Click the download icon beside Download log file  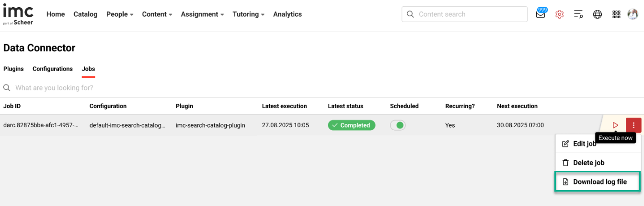(565, 182)
